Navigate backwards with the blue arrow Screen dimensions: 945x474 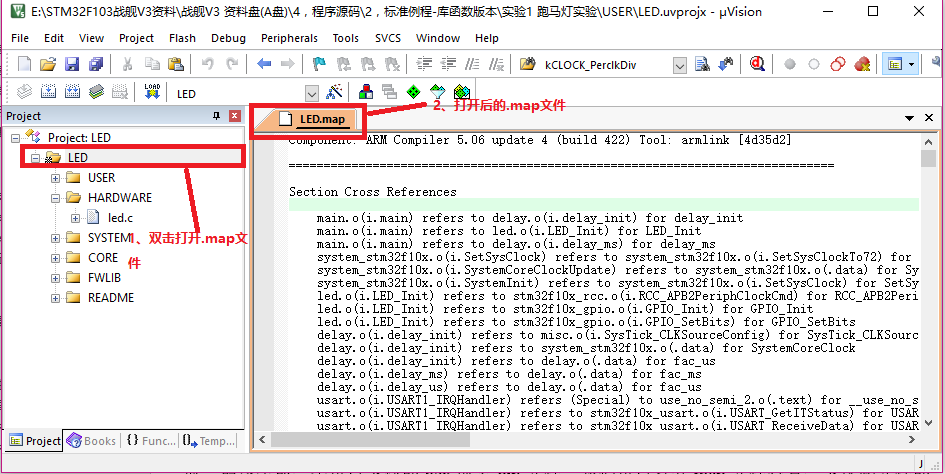coord(264,64)
